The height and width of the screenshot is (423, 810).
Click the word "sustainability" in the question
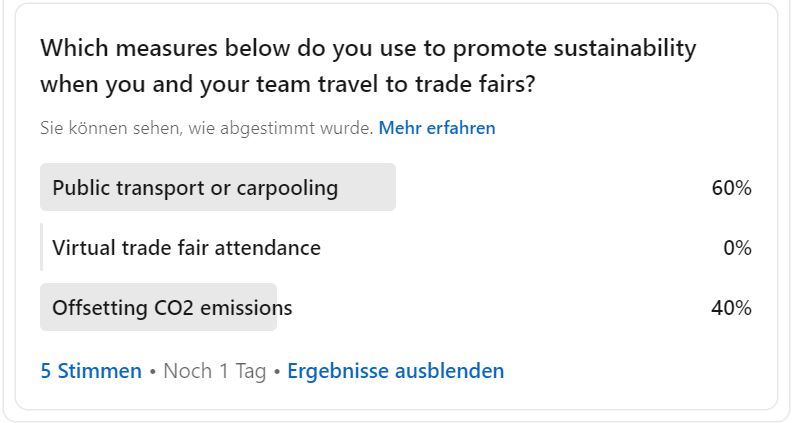coord(625,48)
